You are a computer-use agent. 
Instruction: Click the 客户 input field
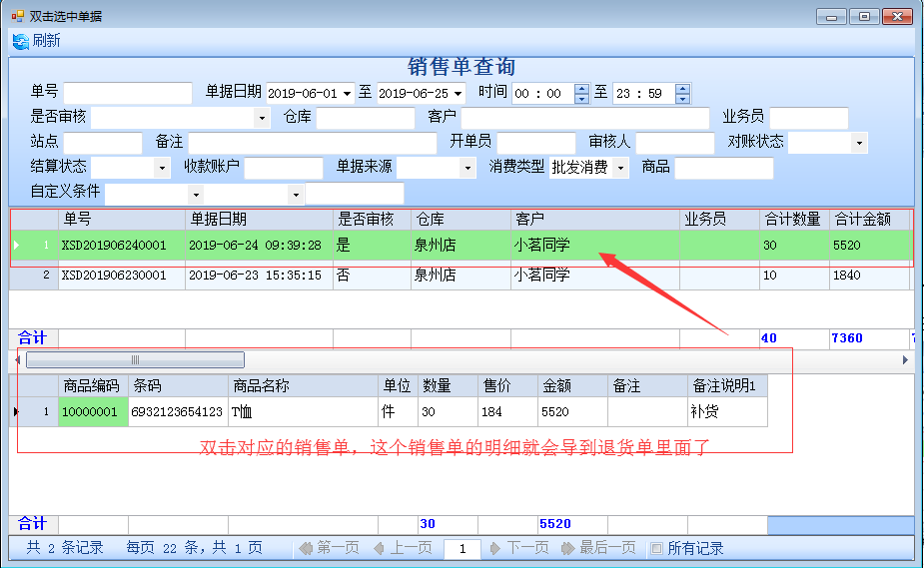585,118
